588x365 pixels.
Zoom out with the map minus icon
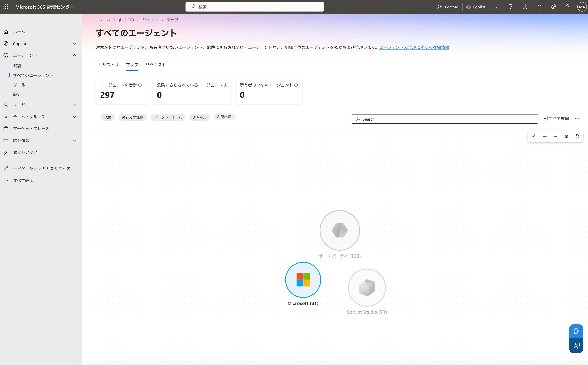pos(555,136)
